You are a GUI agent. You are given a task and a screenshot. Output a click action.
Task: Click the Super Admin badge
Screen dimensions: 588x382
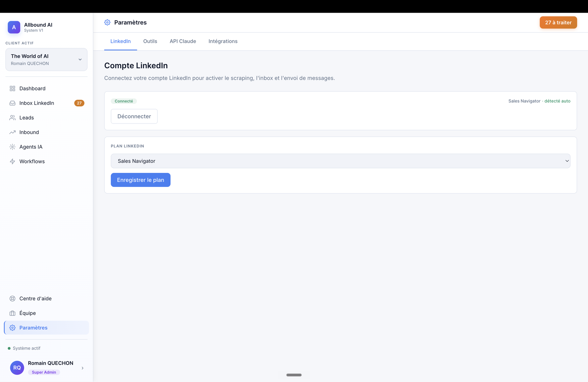tap(44, 372)
